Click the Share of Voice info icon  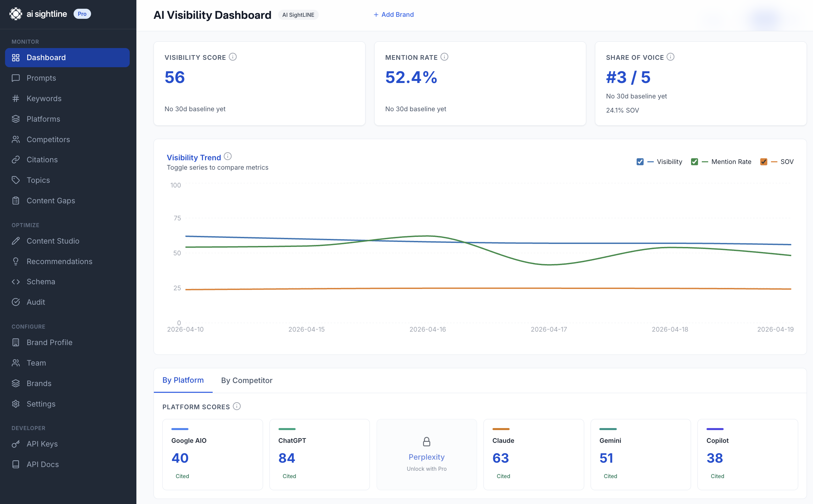coord(671,57)
